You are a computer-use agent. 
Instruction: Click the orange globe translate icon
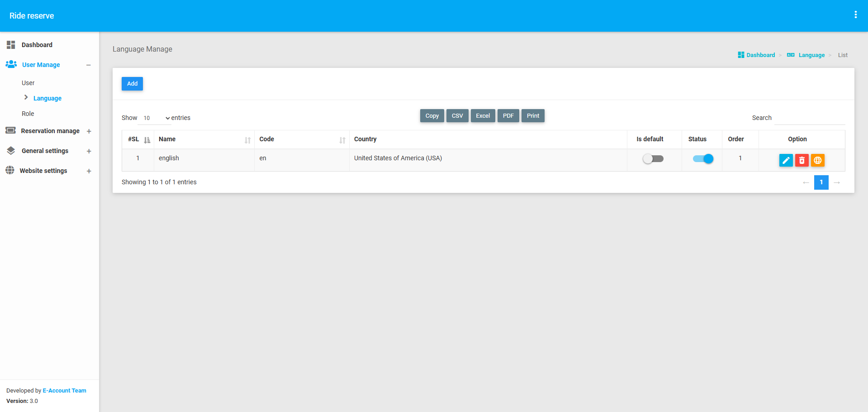pyautogui.click(x=817, y=160)
